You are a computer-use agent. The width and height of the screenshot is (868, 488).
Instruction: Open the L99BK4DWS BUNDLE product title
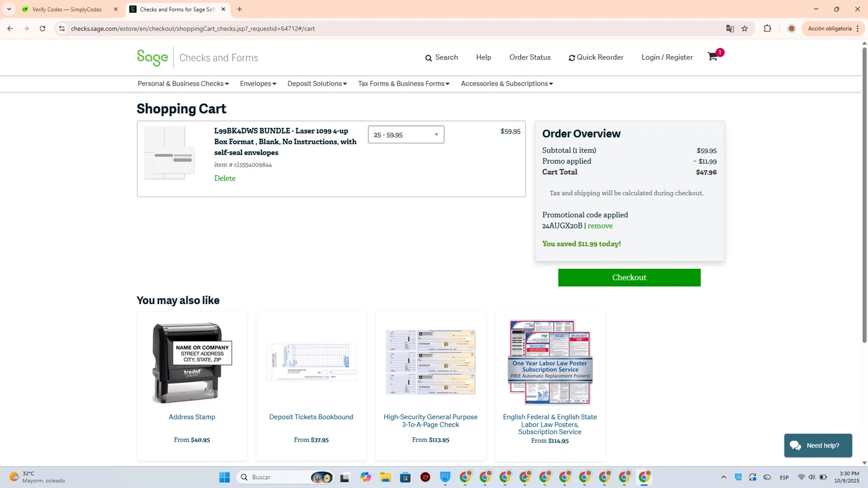pos(285,142)
